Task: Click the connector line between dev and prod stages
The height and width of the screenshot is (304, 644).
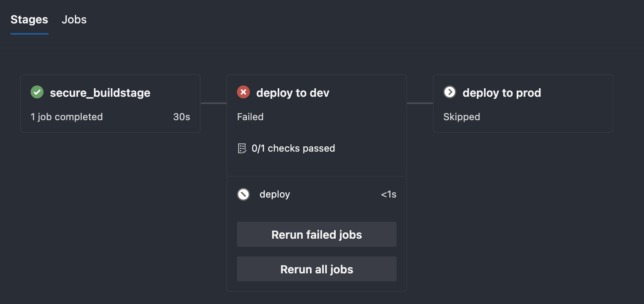Action: [420, 103]
